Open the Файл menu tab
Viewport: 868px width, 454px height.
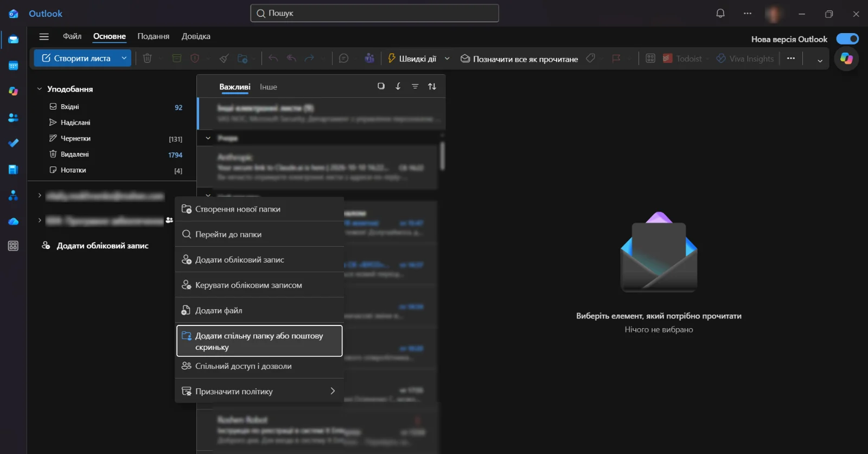click(72, 36)
